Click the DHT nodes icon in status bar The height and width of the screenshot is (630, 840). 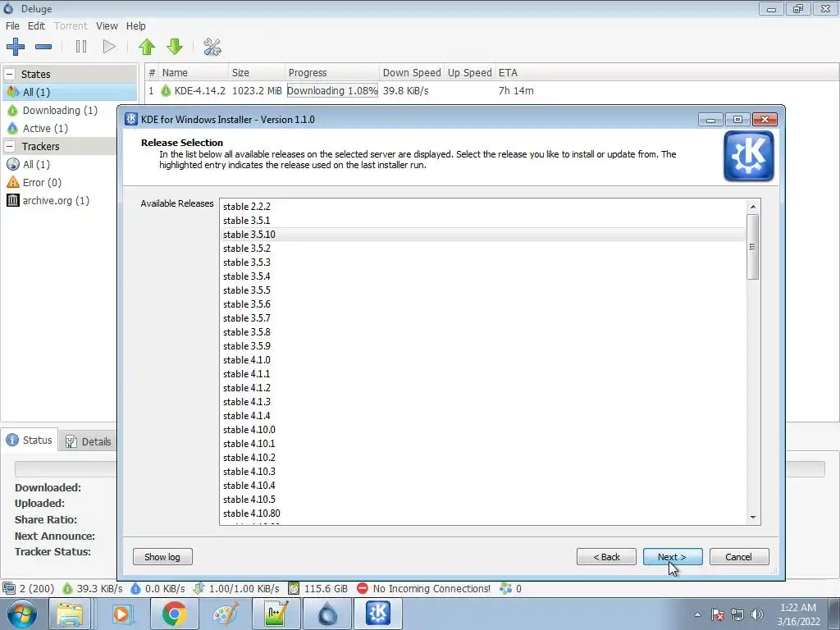(x=505, y=588)
